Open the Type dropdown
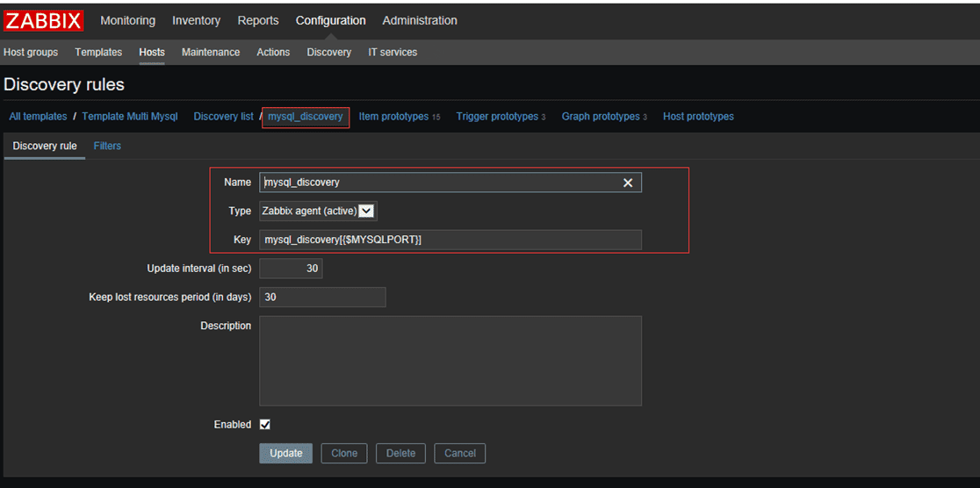This screenshot has height=488, width=980. coord(318,211)
